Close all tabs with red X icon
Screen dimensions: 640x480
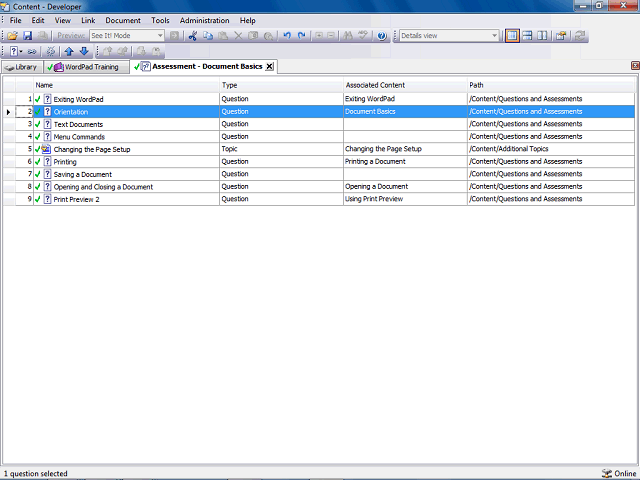[635, 66]
